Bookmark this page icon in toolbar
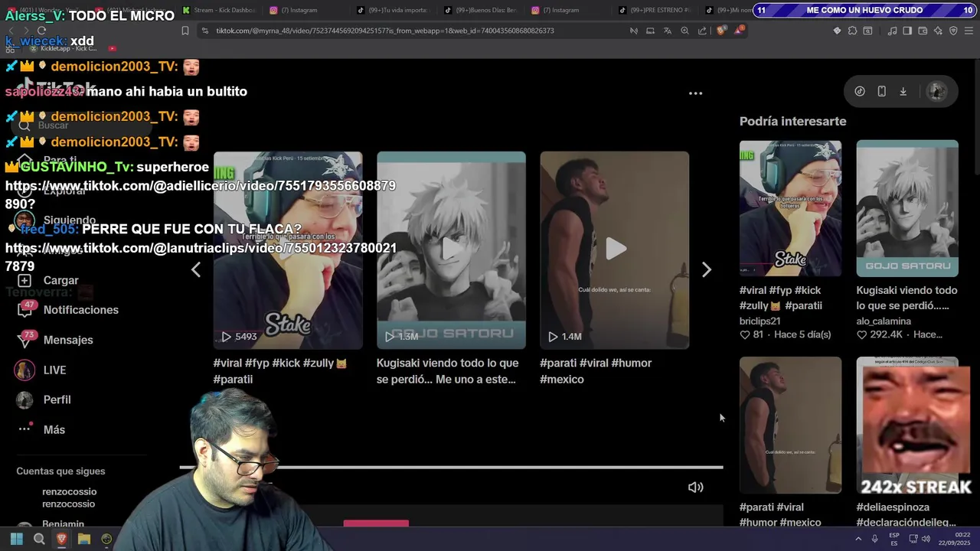Viewport: 980px width, 551px height. pos(185,31)
